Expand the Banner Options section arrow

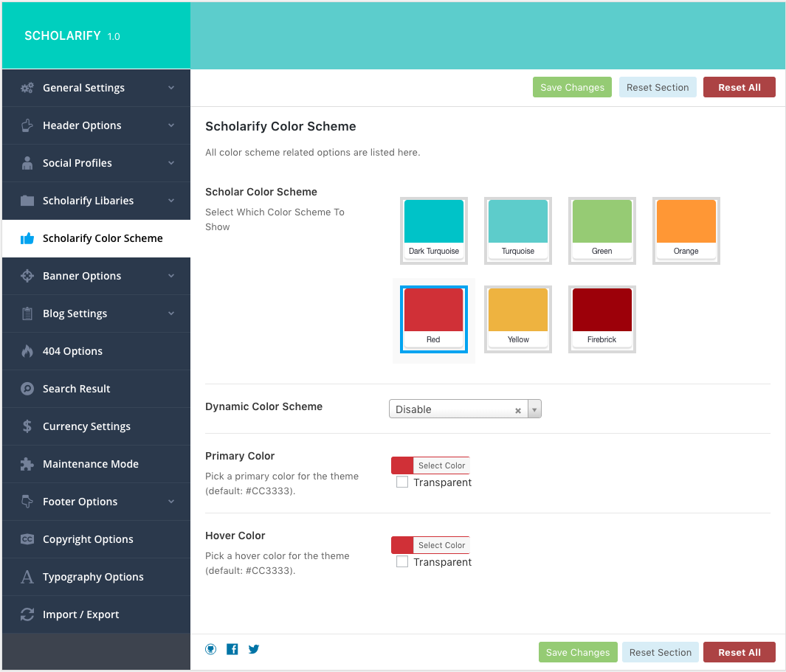click(171, 276)
